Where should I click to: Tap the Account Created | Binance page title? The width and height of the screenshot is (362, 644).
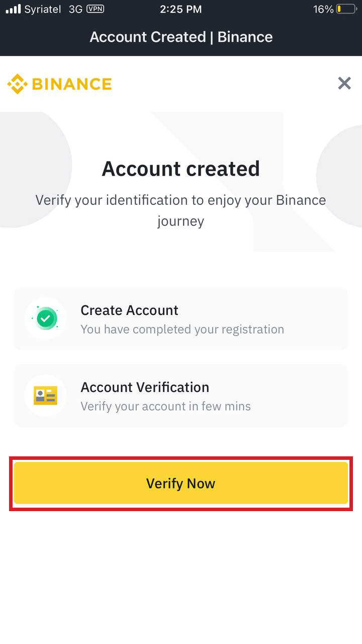coord(181,37)
